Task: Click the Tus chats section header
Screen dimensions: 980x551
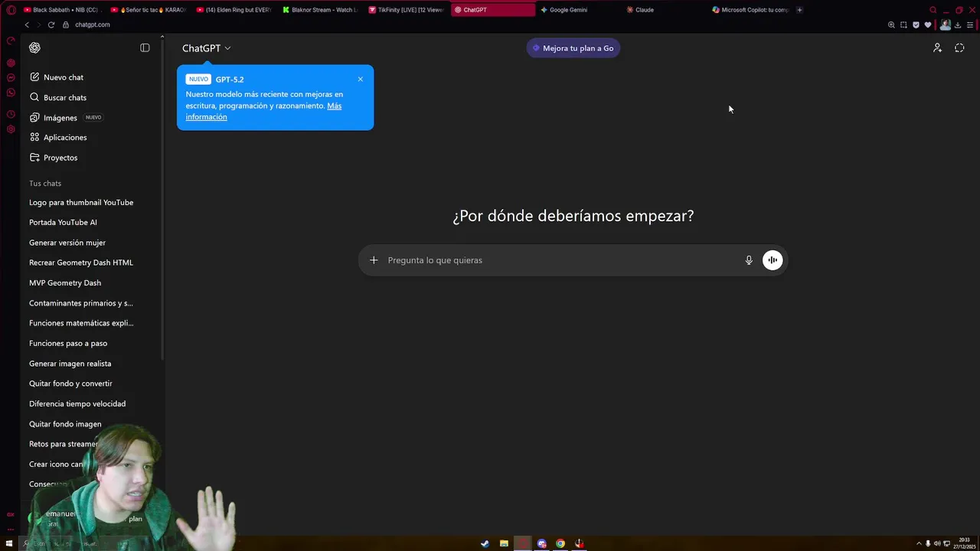Action: pos(45,184)
